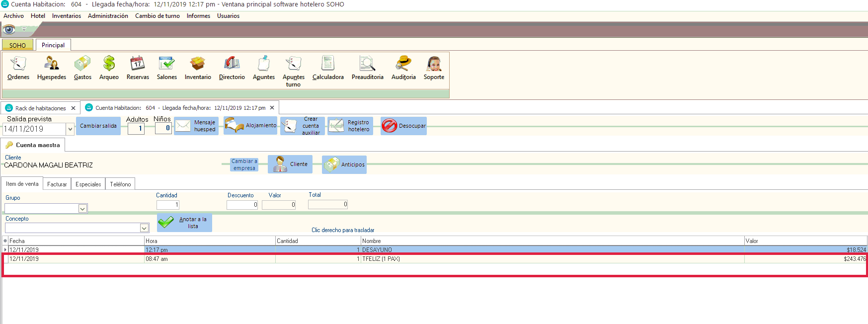Image resolution: width=868 pixels, height=324 pixels.
Task: Open Salida prevista date dropdown
Action: point(70,129)
